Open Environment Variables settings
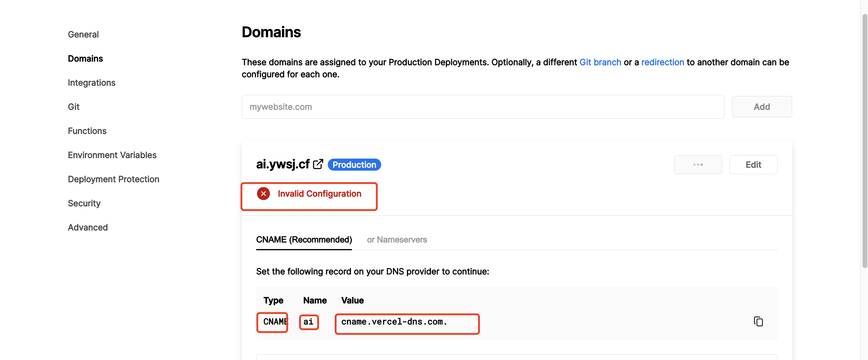868x360 pixels. [x=112, y=155]
